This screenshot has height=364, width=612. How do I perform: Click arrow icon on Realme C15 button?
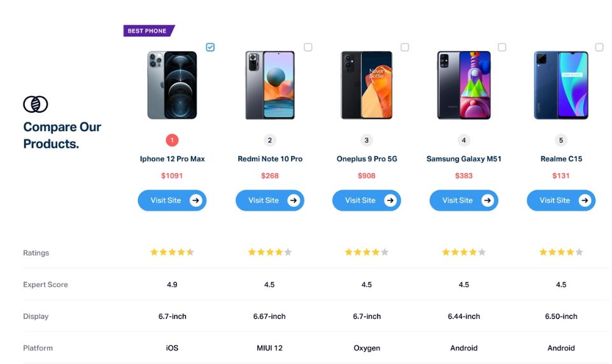tap(585, 200)
